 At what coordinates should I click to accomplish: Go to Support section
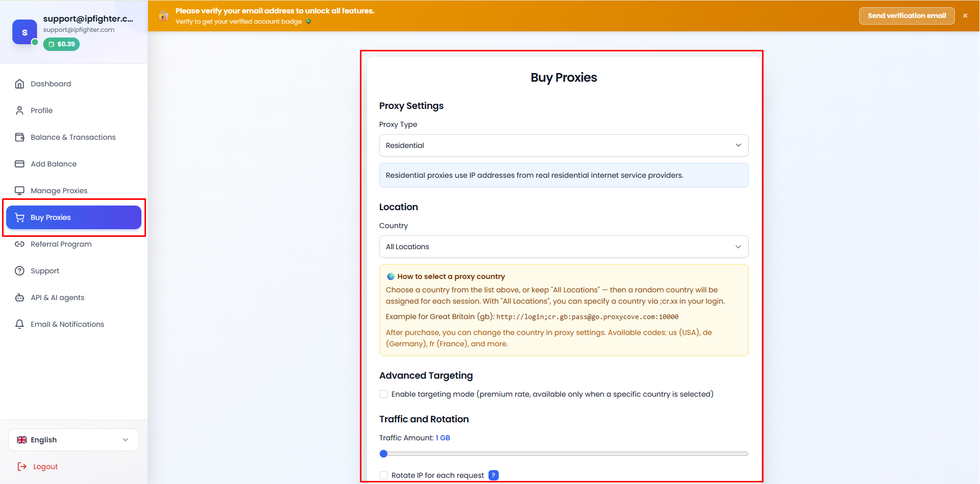[74, 271]
